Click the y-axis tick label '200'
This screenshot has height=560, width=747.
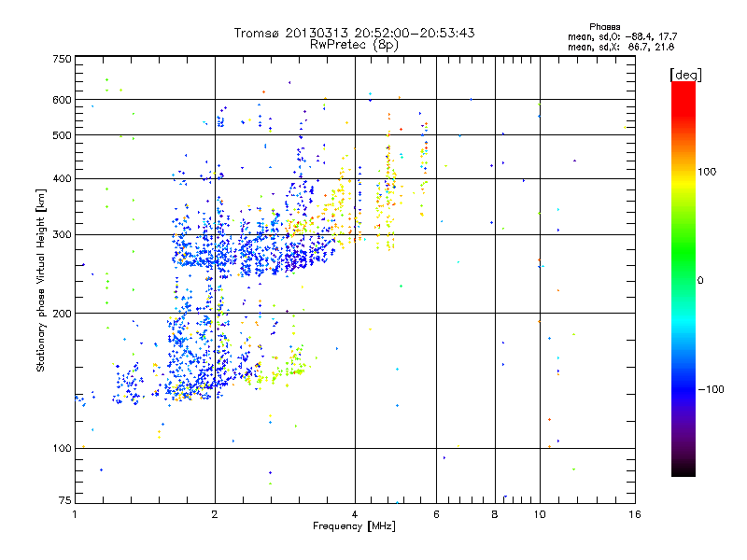[x=63, y=314]
